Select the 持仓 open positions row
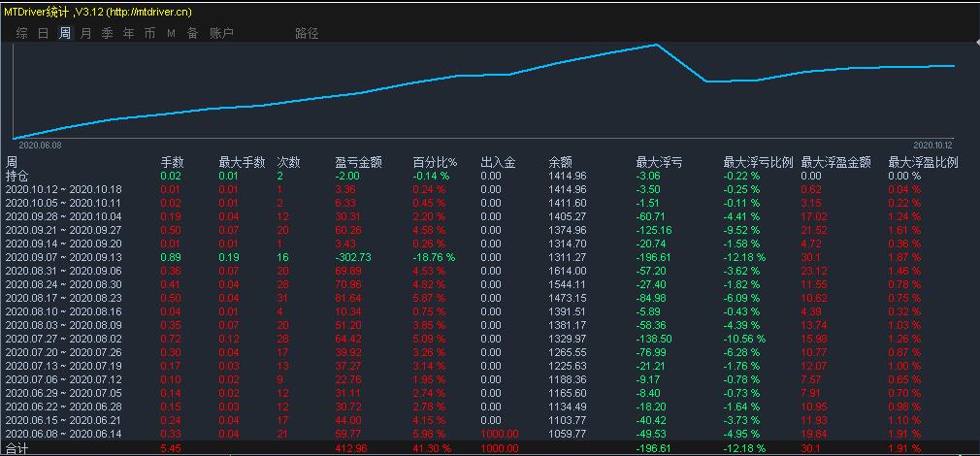Viewport: 980px width, 456px height. (x=490, y=177)
